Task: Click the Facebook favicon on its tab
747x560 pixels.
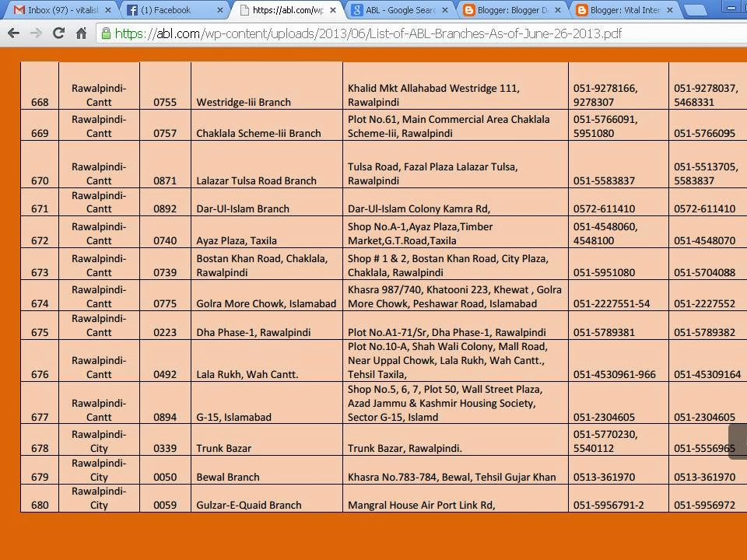Action: tap(132, 10)
